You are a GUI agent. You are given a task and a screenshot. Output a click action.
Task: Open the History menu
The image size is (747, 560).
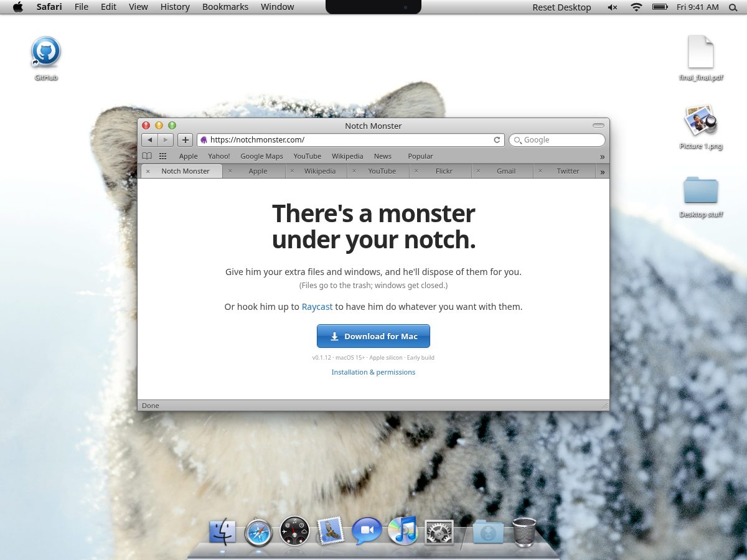point(175,7)
